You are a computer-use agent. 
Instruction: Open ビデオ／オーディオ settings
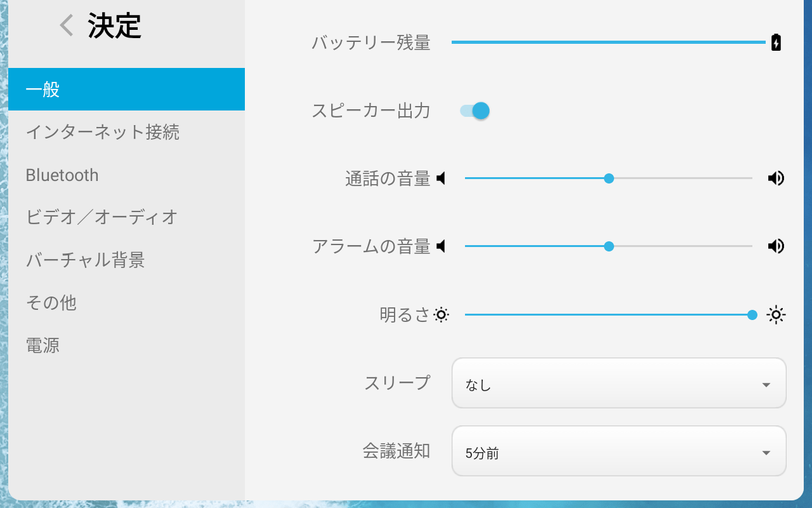click(x=100, y=218)
